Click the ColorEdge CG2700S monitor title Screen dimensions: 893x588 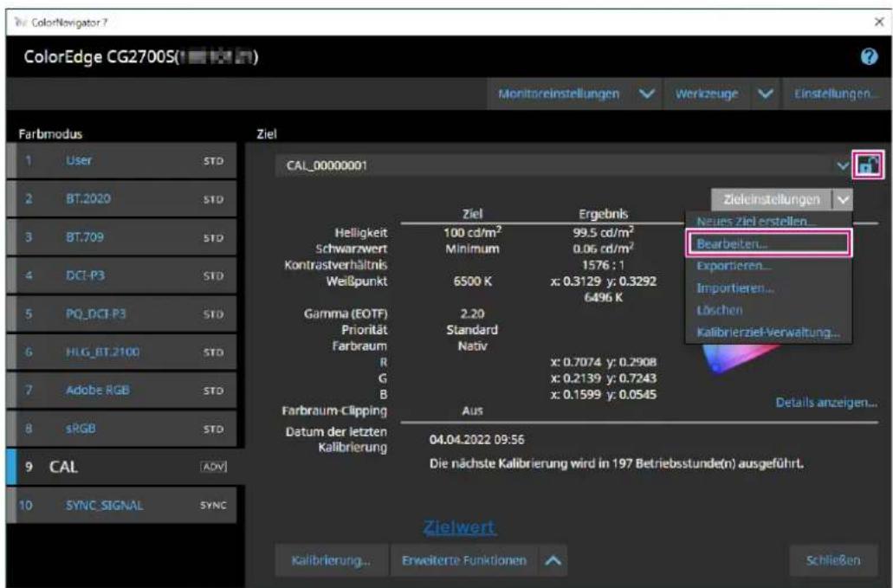pyautogui.click(x=140, y=57)
